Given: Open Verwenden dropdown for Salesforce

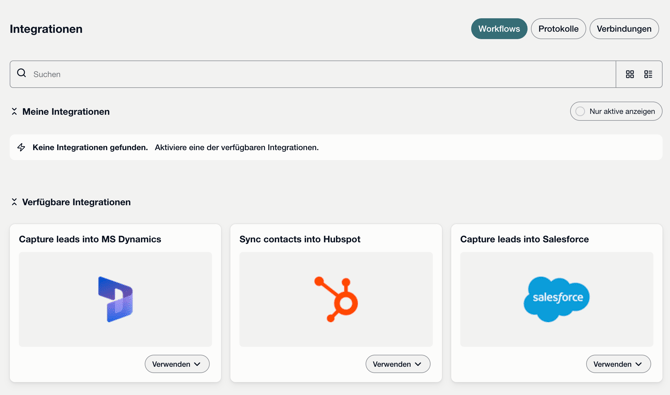Looking at the screenshot, I should (x=618, y=364).
